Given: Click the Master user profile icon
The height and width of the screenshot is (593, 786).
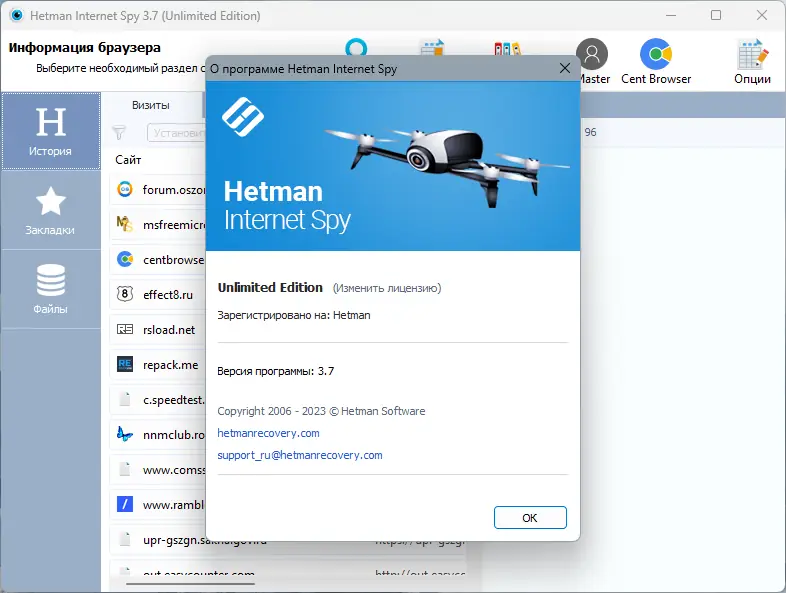Looking at the screenshot, I should coord(592,54).
